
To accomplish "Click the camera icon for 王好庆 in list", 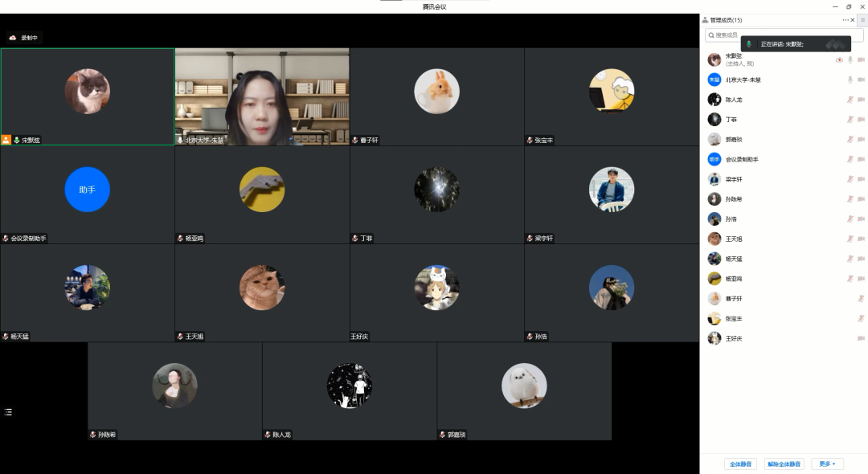I will pos(861,338).
